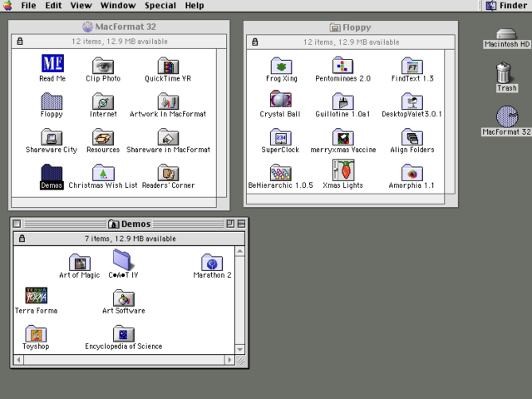Click the MacFormat 32 window title bar
The width and height of the screenshot is (532, 399).
pyautogui.click(x=119, y=27)
